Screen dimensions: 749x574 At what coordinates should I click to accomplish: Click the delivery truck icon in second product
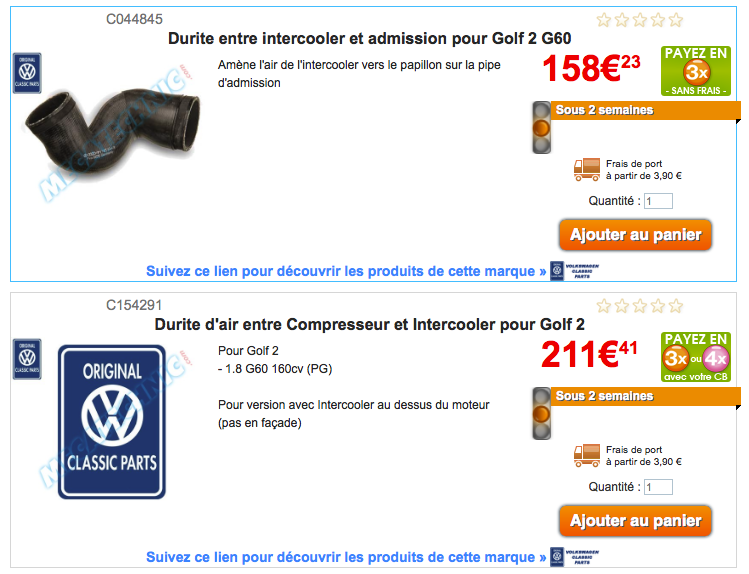(x=587, y=456)
